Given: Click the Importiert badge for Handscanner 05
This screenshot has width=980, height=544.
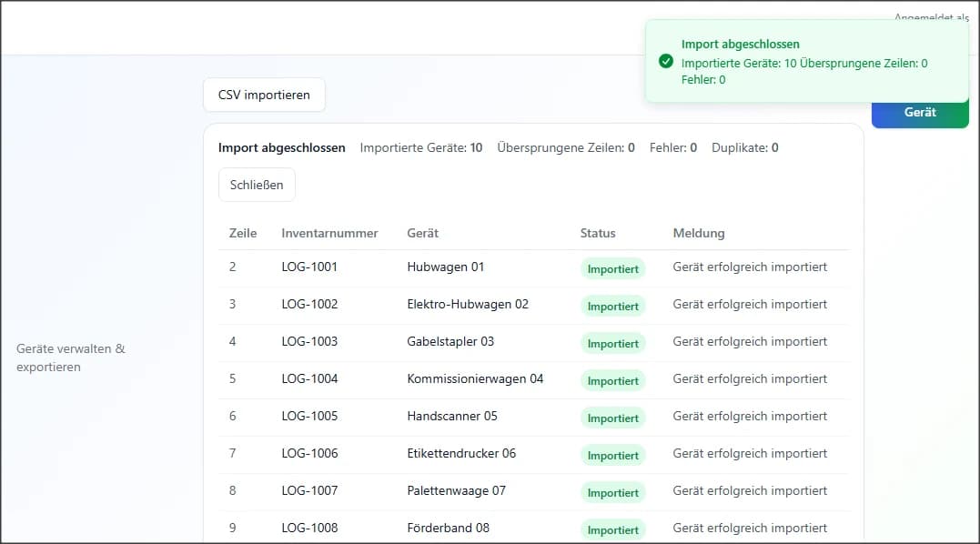Looking at the screenshot, I should tap(612, 418).
